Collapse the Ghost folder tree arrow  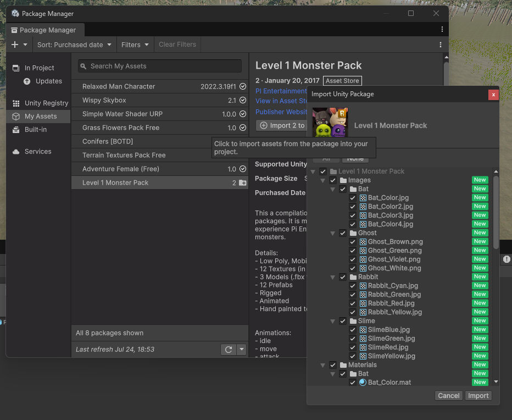333,233
